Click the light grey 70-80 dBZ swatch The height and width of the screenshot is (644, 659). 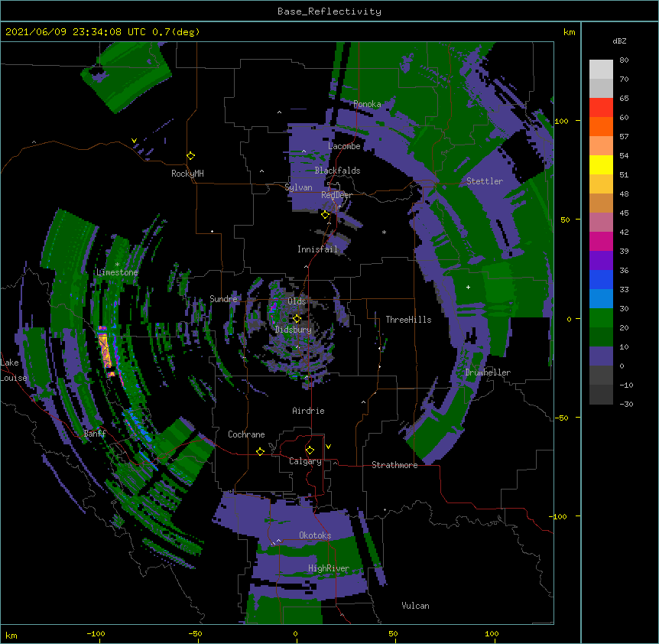click(x=601, y=70)
